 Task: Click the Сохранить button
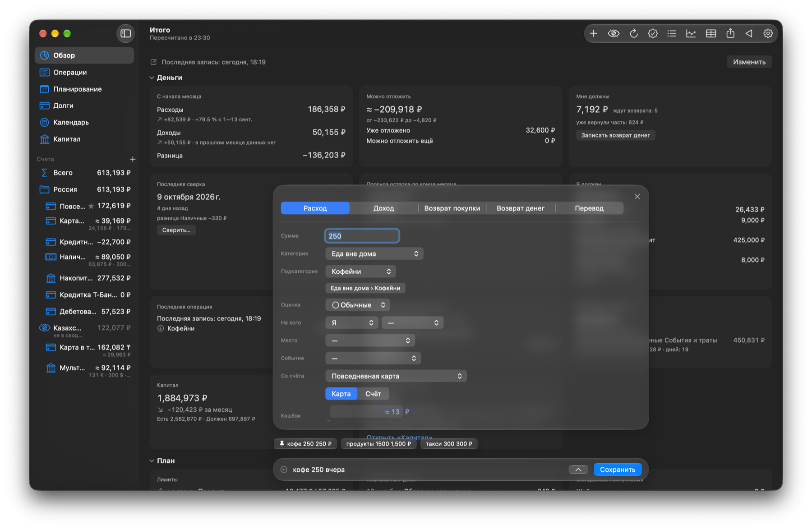coord(618,469)
